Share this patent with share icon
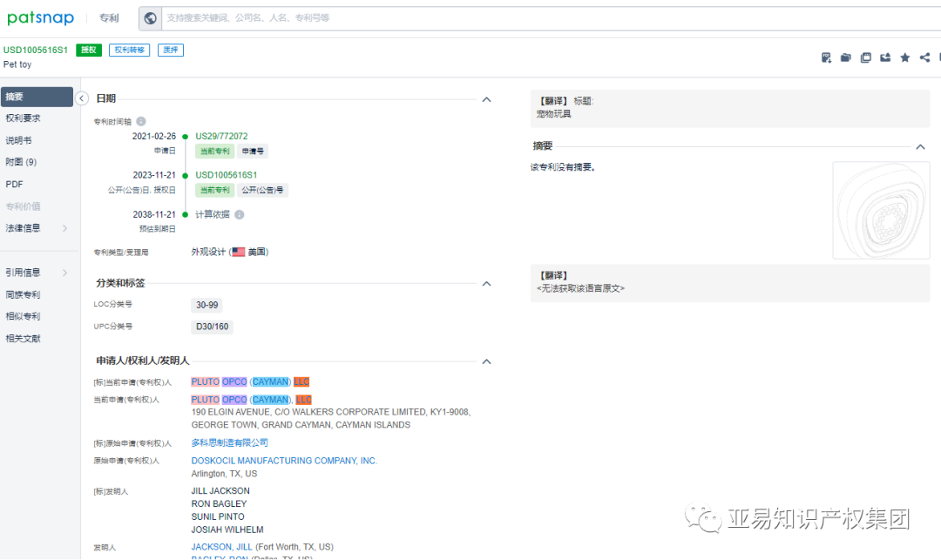This screenshot has height=560, width=941. point(924,57)
